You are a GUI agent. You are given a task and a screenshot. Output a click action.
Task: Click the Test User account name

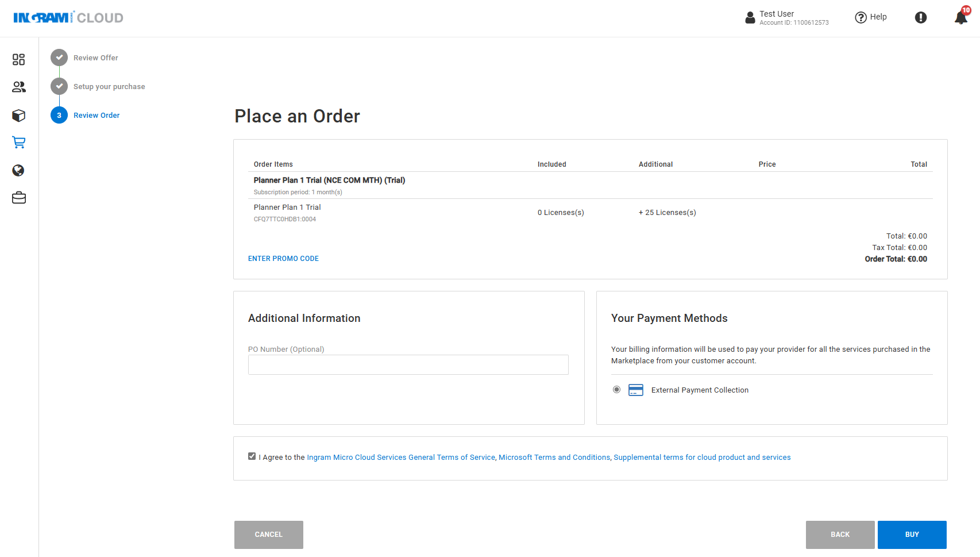point(777,14)
